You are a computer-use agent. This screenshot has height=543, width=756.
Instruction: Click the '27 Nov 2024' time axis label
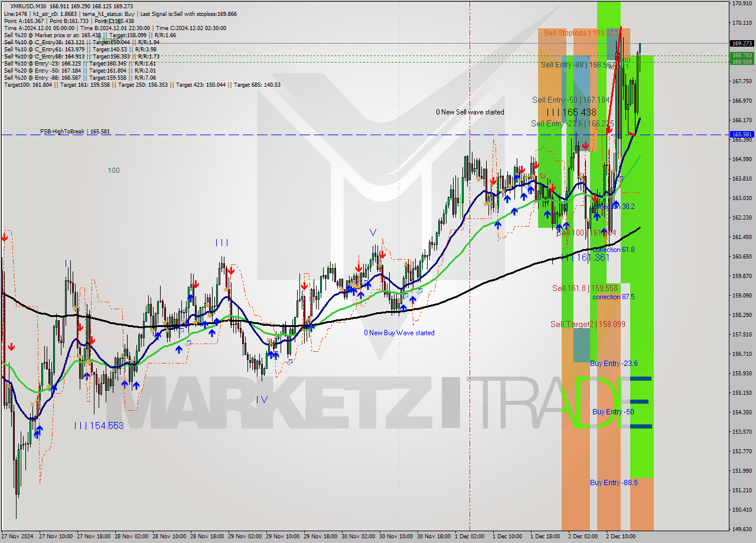point(17,537)
